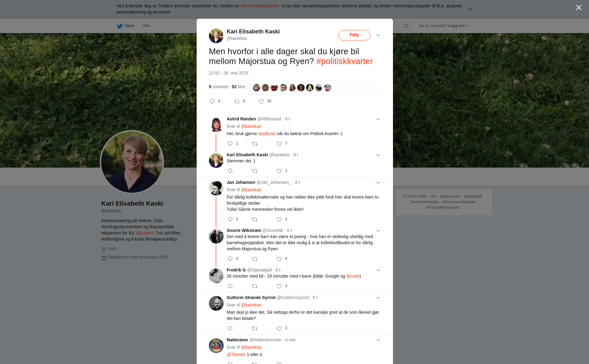This screenshot has height=364, width=589.
Task: Reply to the main tweet via comment icon
Action: coord(212,101)
